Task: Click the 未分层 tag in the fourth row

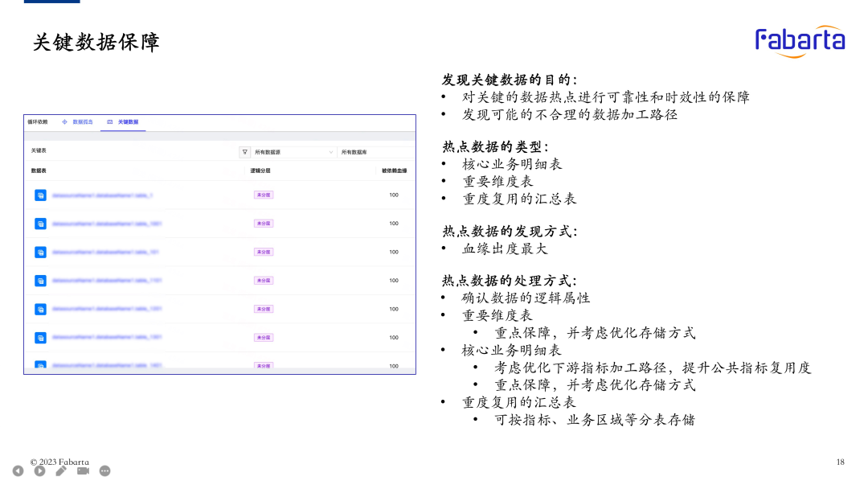Action: pos(264,281)
